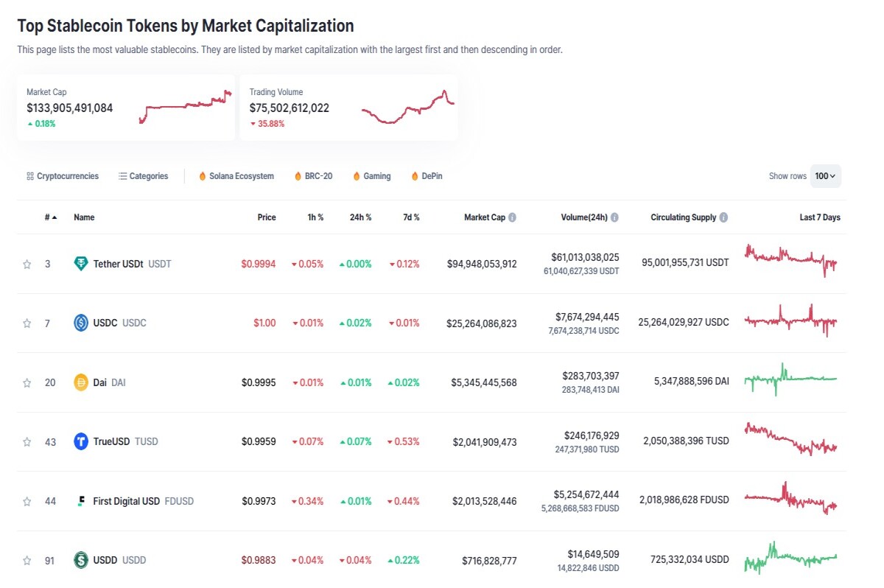Screen dimensions: 884x588
Task: Open the Categories tab
Action: pos(143,176)
